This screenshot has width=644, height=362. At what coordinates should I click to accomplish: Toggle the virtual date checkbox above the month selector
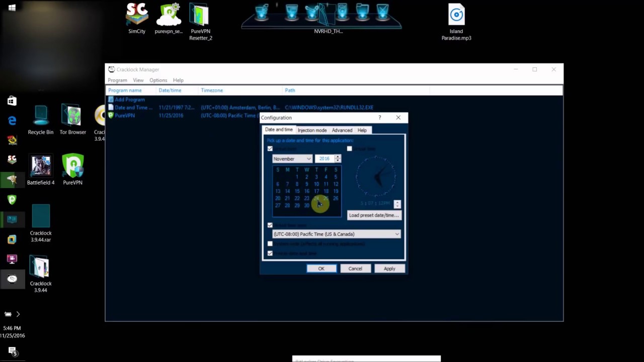point(270,149)
